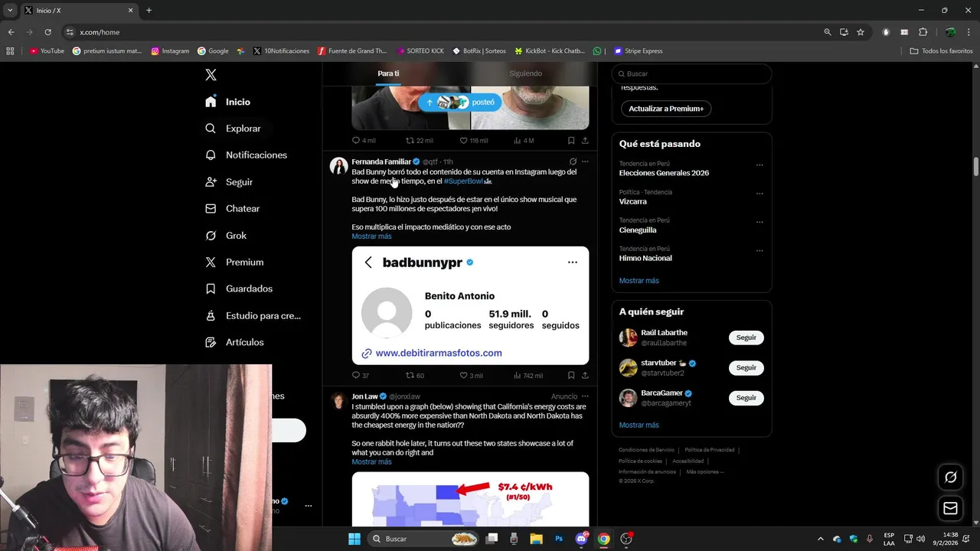Click the X logo in sidebar
Image resolution: width=980 pixels, height=551 pixels.
[211, 74]
